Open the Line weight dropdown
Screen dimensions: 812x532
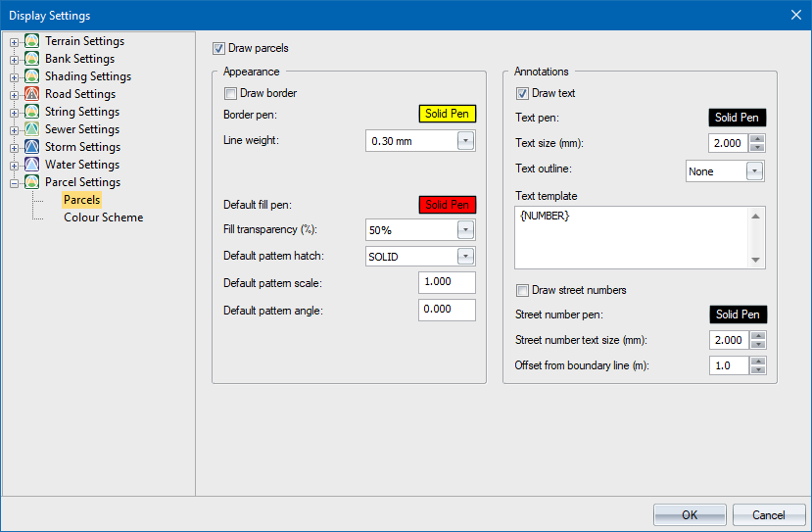pos(465,141)
